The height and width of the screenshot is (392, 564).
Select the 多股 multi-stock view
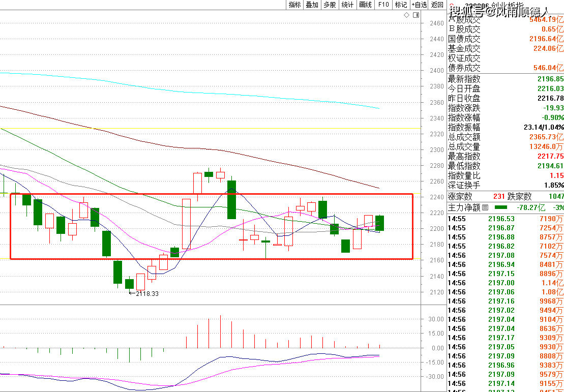tap(330, 5)
